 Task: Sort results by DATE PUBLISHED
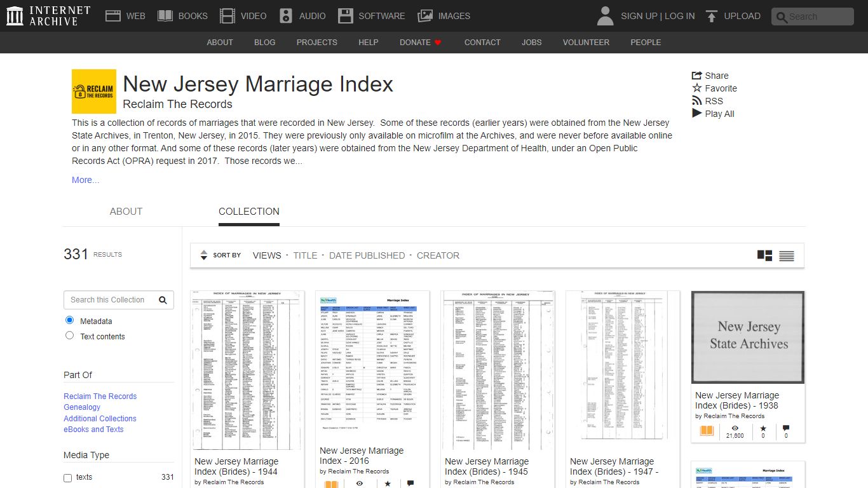tap(367, 255)
